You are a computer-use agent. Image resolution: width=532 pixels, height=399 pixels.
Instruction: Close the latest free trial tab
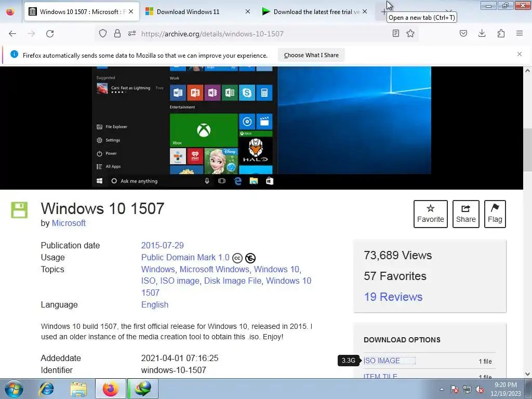pos(365,11)
